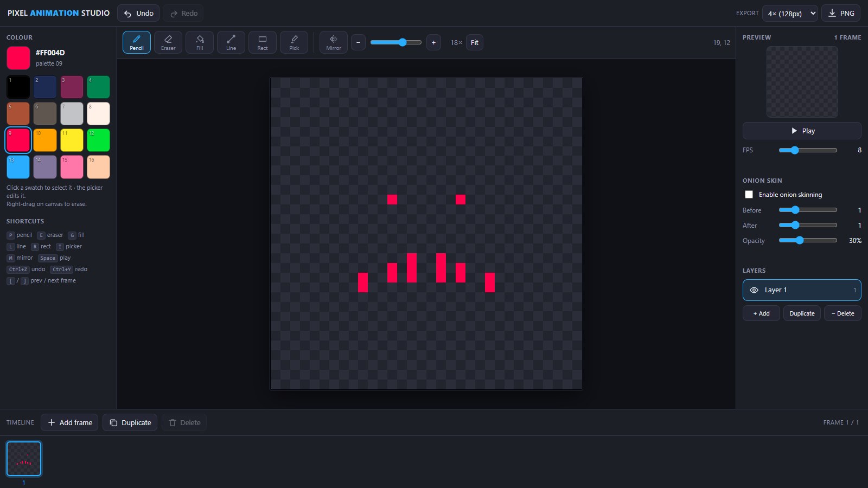Screen dimensions: 868x488
Task: Select navy palette swatch 2
Action: 45,87
